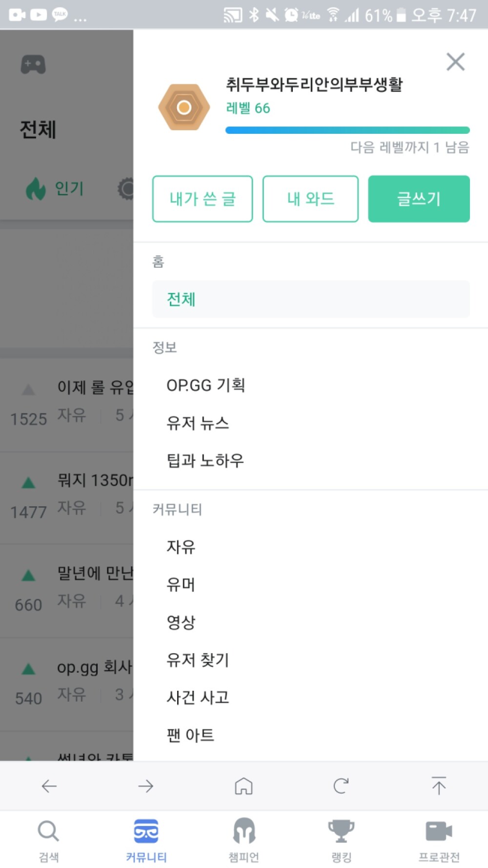Tap the 내가 쓴 글 button
This screenshot has width=488, height=868.
(203, 199)
